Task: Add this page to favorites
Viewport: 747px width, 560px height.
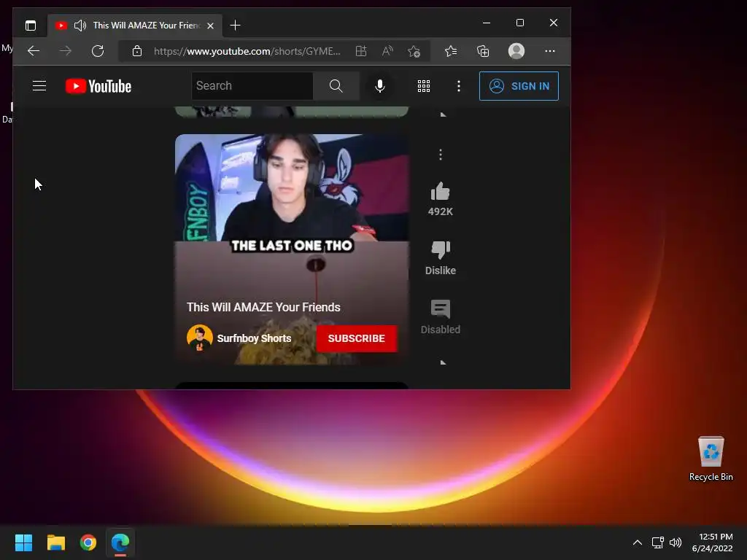Action: click(414, 51)
